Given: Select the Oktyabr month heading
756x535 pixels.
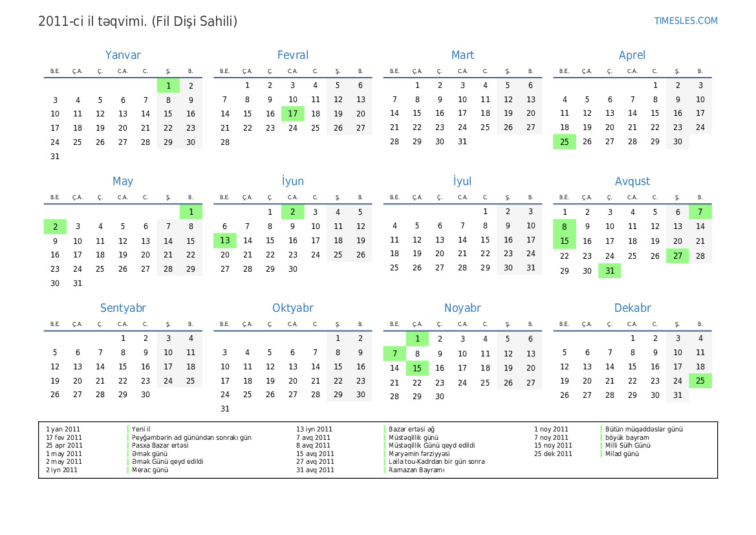Looking at the screenshot, I should coord(293,308).
